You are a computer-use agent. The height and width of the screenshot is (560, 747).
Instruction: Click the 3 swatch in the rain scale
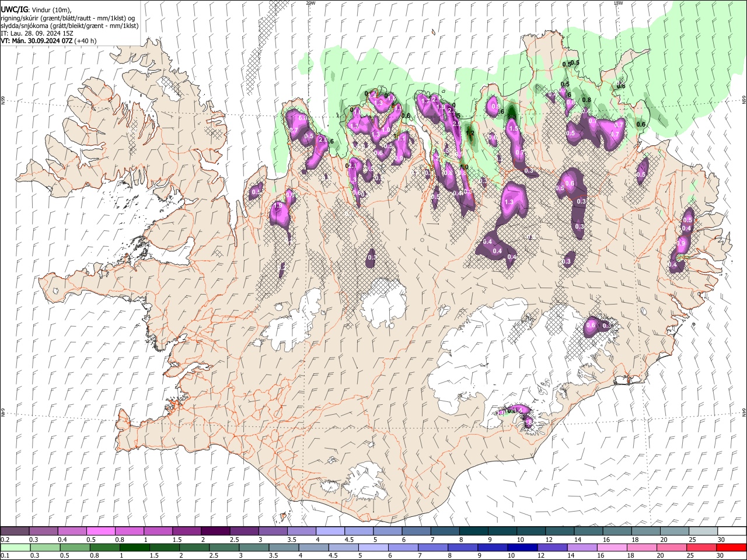[x=254, y=547]
